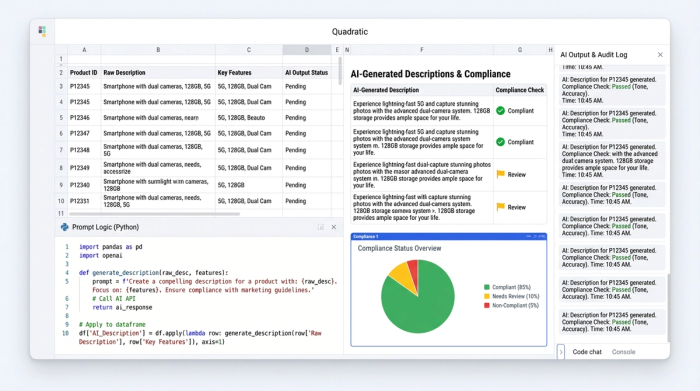700x391 pixels.
Task: Select column A header
Action: click(x=84, y=50)
